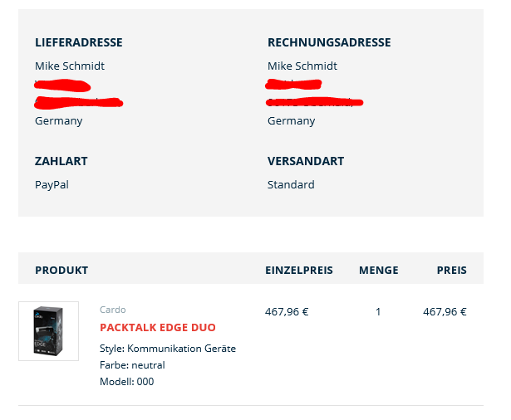Image resolution: width=511 pixels, height=420 pixels.
Task: Click the EINZELPREIS column header
Action: (x=299, y=271)
